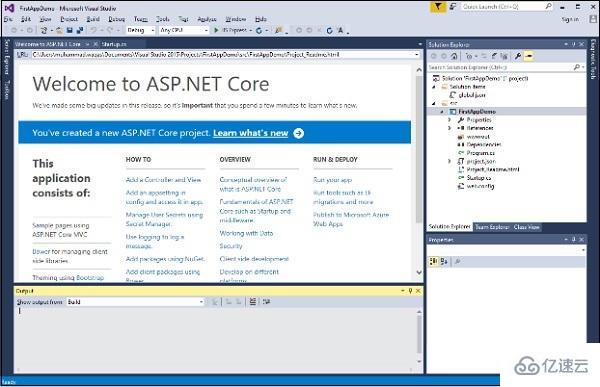Click the Undo arrow in main toolbar
The width and height of the screenshot is (600, 387).
tap(94, 30)
